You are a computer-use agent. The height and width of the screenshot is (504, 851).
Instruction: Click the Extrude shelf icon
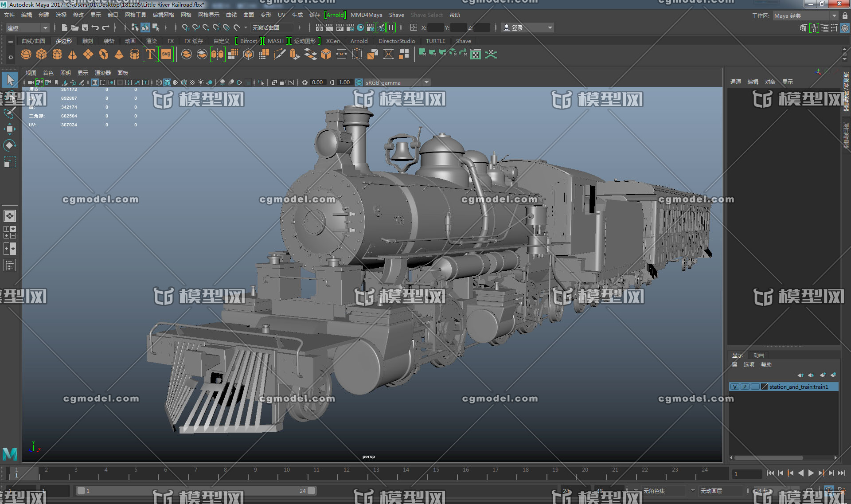coord(295,55)
